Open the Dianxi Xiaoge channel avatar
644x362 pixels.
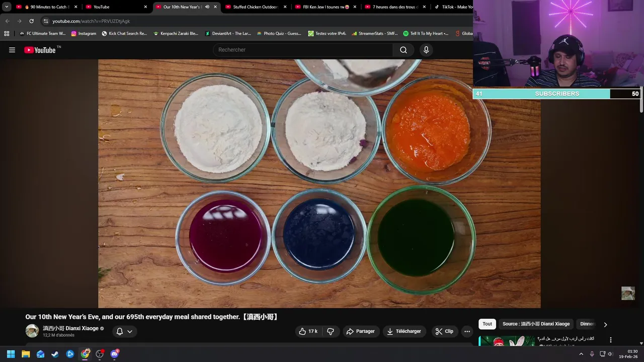(x=32, y=331)
